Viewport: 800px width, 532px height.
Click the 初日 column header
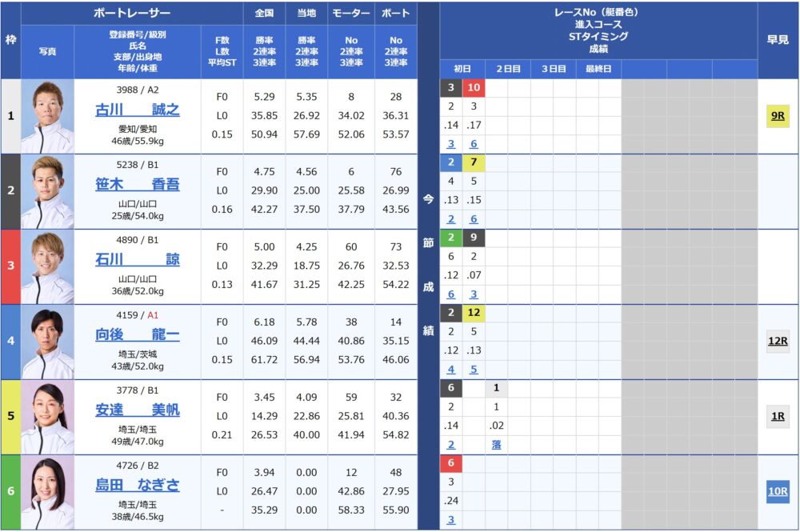[462, 69]
